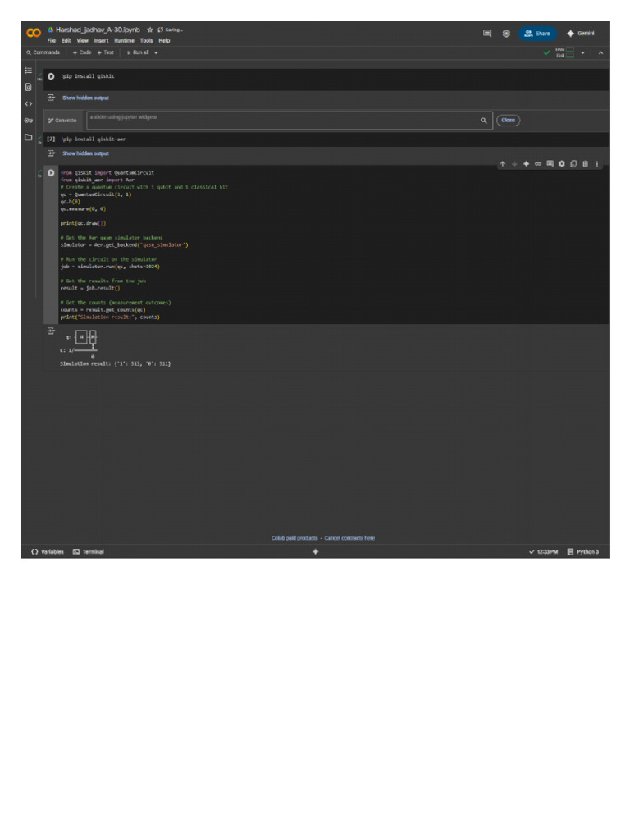630x840 pixels.
Task: Open the files folder sidebar icon
Action: click(28, 137)
